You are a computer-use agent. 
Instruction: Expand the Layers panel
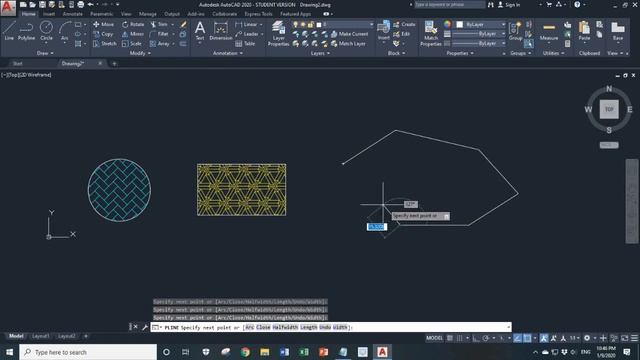[320, 53]
